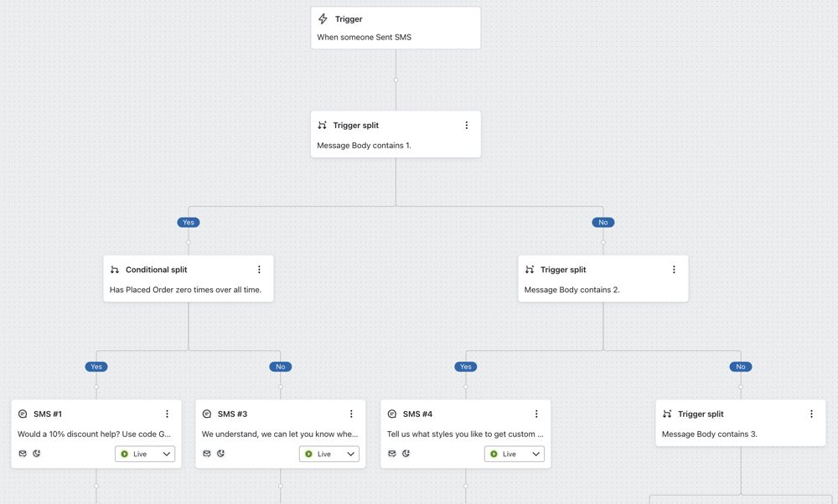Click the split icon on "Message Body contains 3" card
The width and height of the screenshot is (838, 504).
(667, 414)
